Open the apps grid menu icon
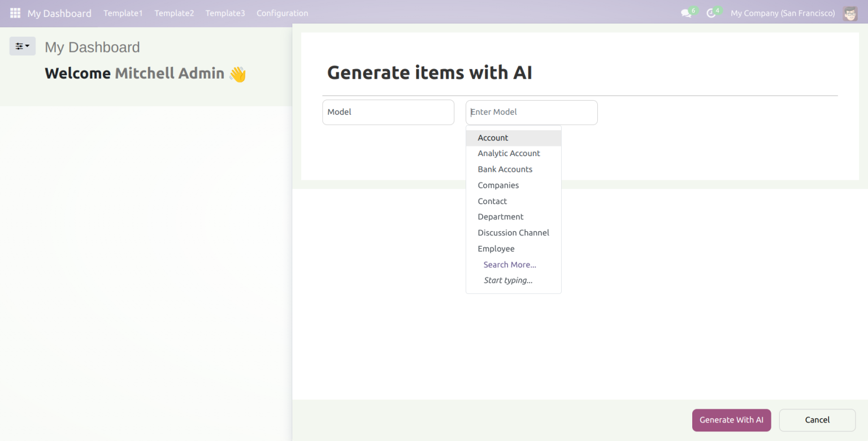The width and height of the screenshot is (868, 441). [15, 13]
